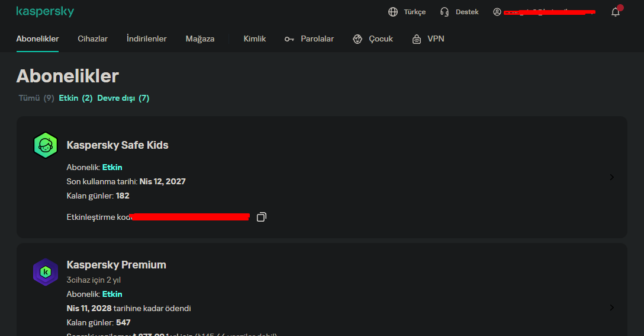Click the Kalan günler: 547 text

(99, 322)
